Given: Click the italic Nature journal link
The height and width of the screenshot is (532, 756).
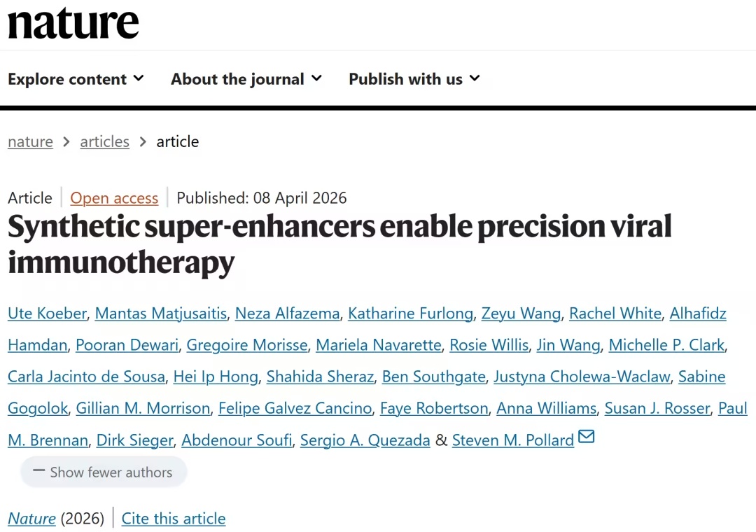Looking at the screenshot, I should [31, 519].
